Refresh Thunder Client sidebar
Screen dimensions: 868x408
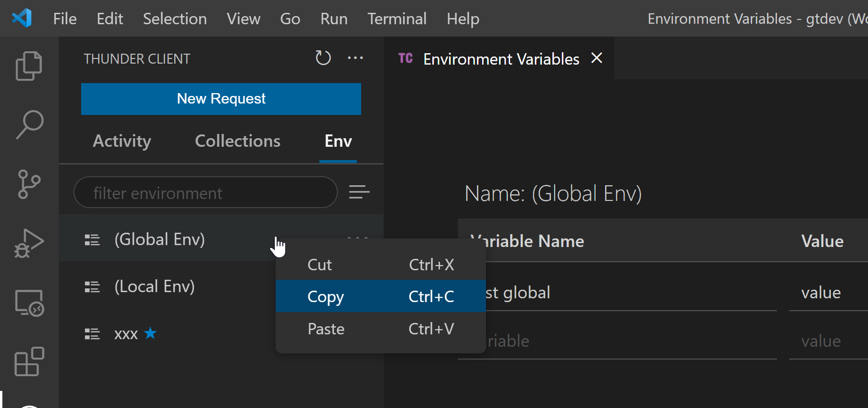[x=323, y=58]
